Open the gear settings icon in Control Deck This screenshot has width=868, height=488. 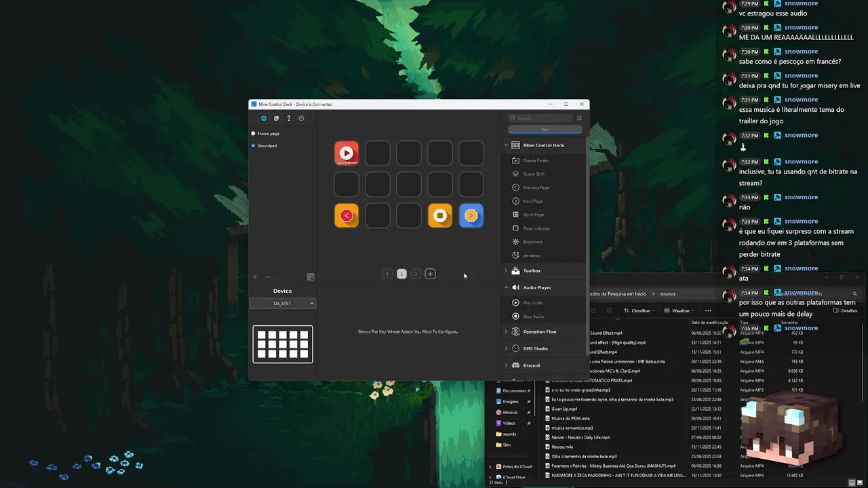(302, 118)
